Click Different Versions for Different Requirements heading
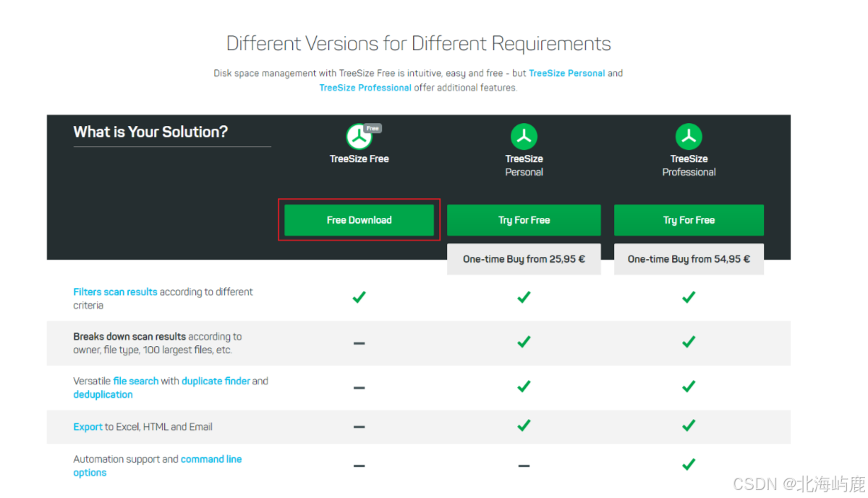The image size is (868, 498). pyautogui.click(x=419, y=43)
